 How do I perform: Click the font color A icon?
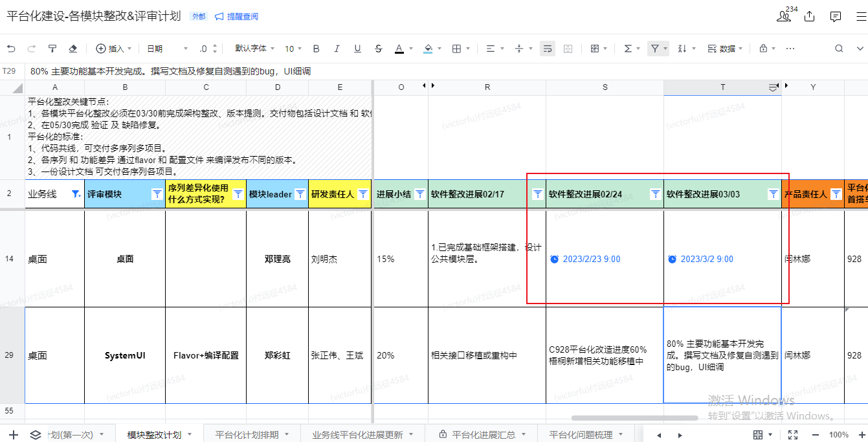(399, 49)
